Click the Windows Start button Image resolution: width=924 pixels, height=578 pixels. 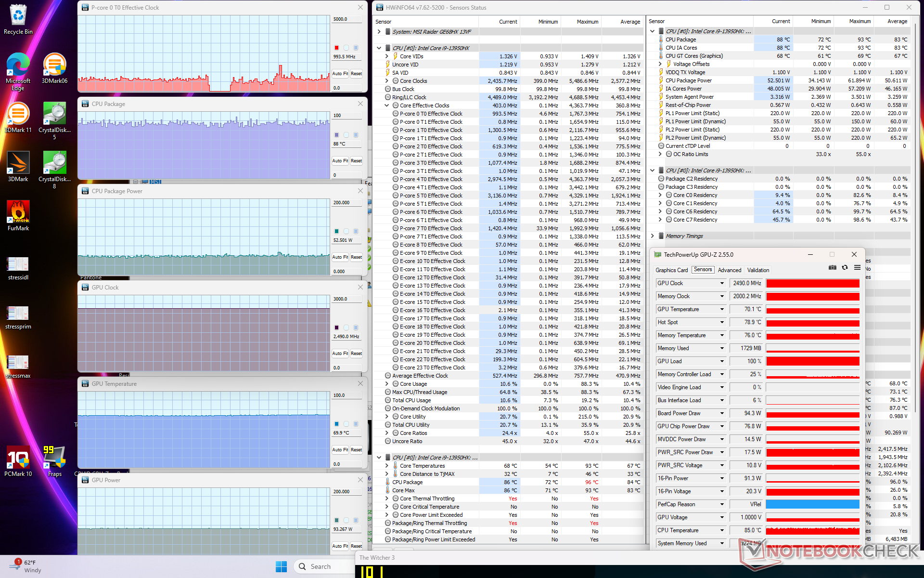coord(281,566)
